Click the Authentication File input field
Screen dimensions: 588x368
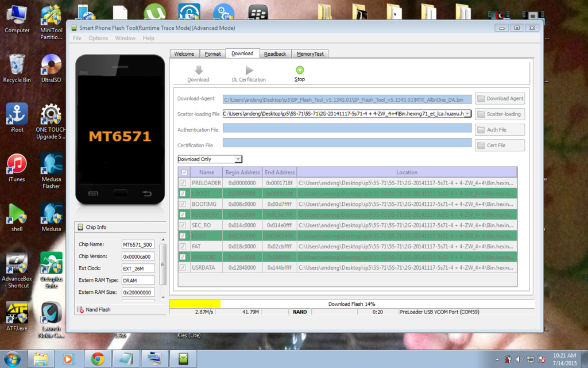pyautogui.click(x=347, y=128)
